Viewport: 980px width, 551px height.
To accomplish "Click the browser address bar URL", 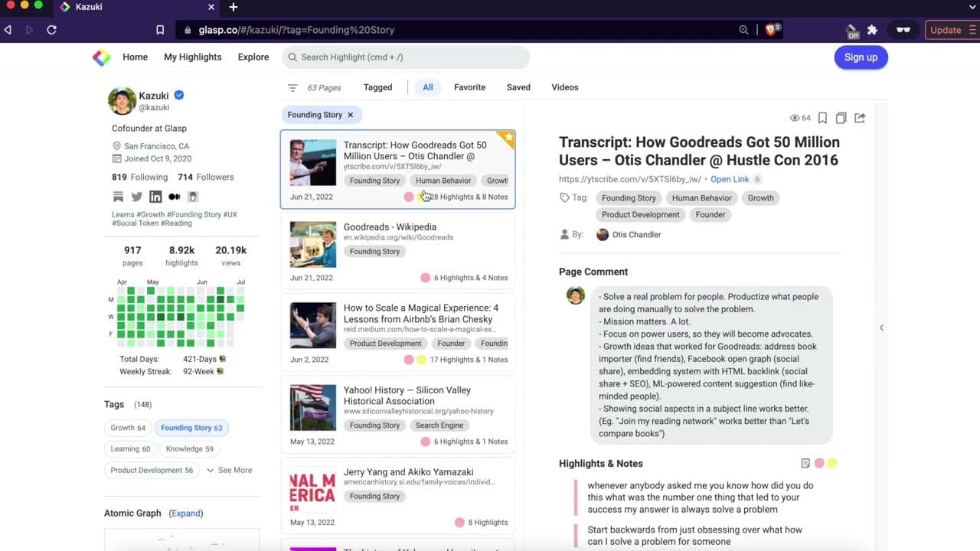I will tap(296, 30).
